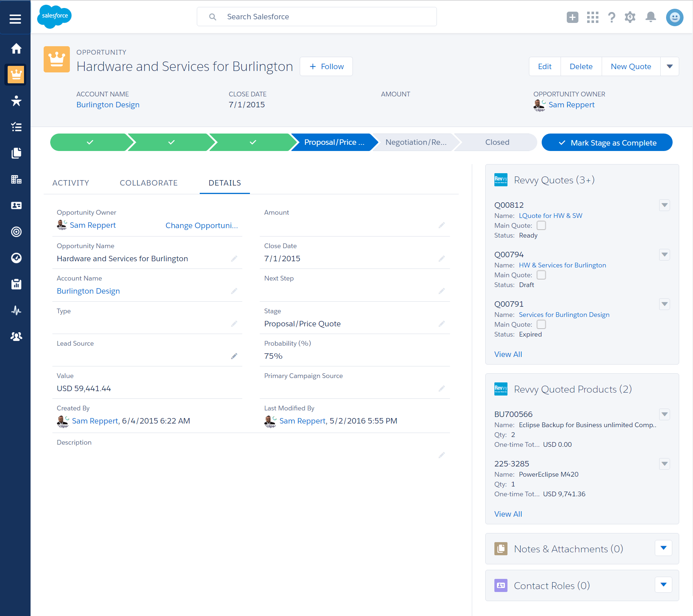Open the user profile avatar menu

pos(675,17)
